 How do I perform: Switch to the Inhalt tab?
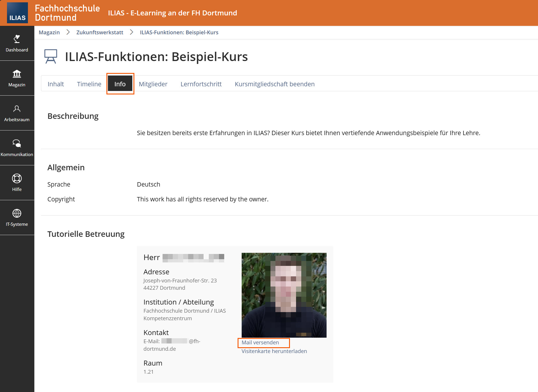[x=56, y=84]
